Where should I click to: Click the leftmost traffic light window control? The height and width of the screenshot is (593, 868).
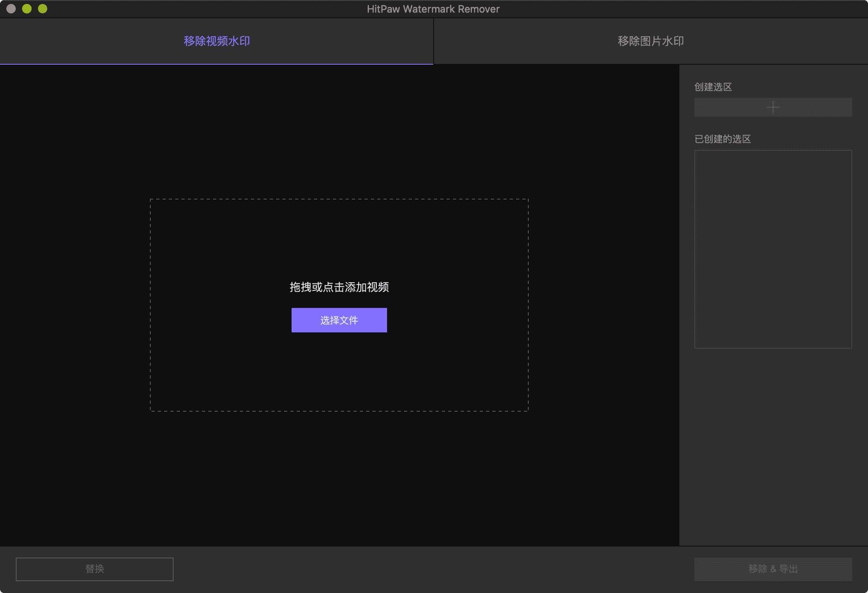tap(11, 8)
